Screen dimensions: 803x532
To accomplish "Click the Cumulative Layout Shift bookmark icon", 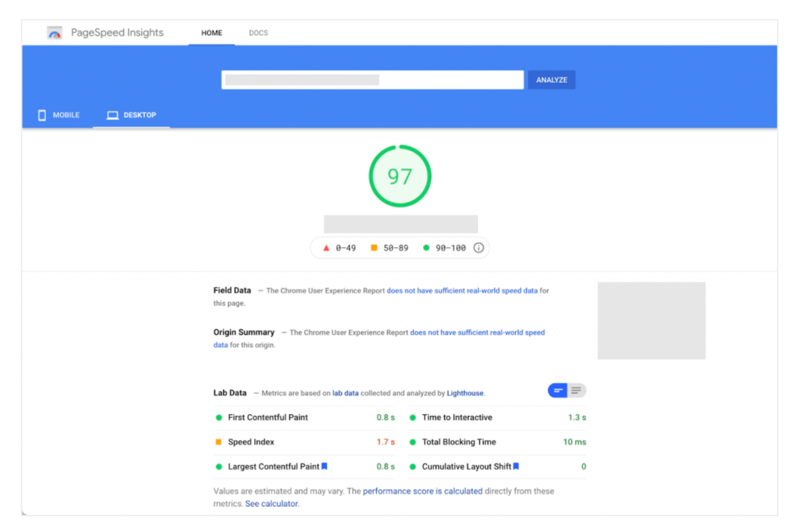I will 516,466.
